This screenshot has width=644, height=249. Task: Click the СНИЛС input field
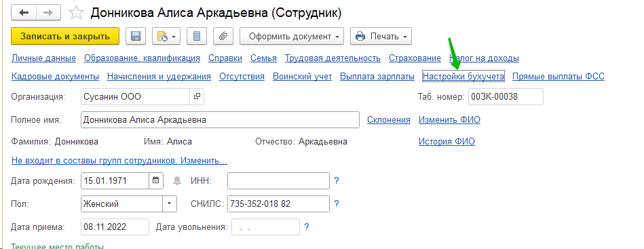click(x=278, y=204)
